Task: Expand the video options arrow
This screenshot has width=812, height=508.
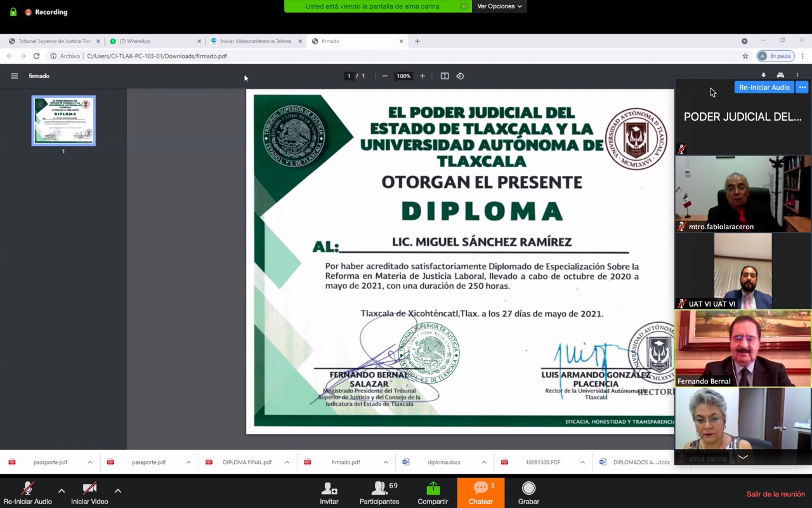Action: 118,490
